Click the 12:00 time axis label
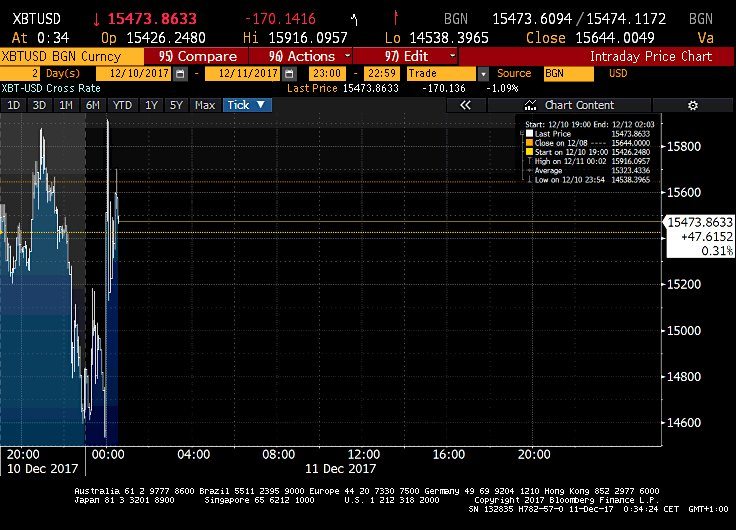736x530 pixels. (364, 454)
